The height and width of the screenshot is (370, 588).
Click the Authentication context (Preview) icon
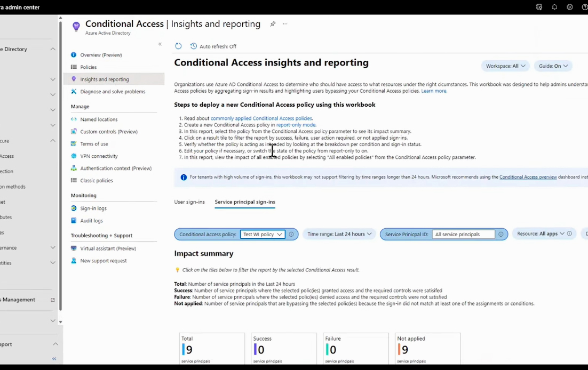tap(74, 168)
